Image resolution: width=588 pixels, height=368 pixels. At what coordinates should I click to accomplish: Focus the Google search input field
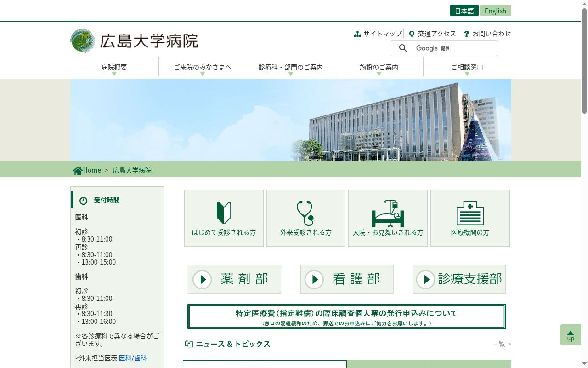(x=444, y=48)
